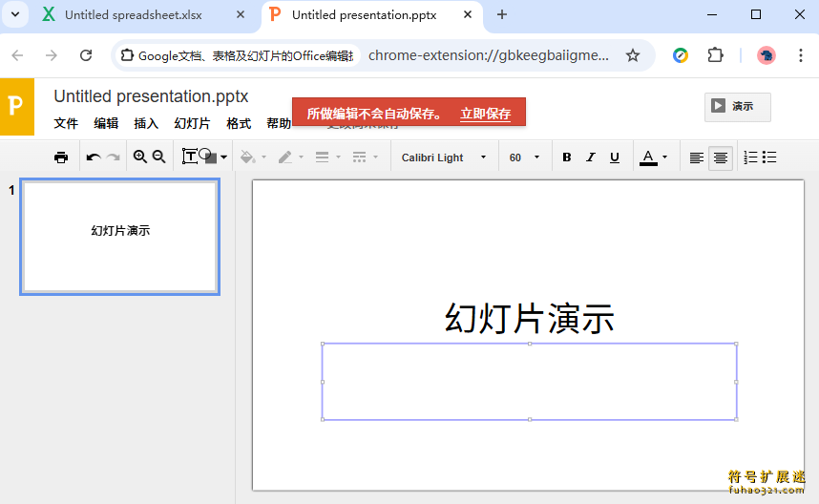Image resolution: width=819 pixels, height=504 pixels.
Task: Undo the last edit
Action: tap(94, 157)
